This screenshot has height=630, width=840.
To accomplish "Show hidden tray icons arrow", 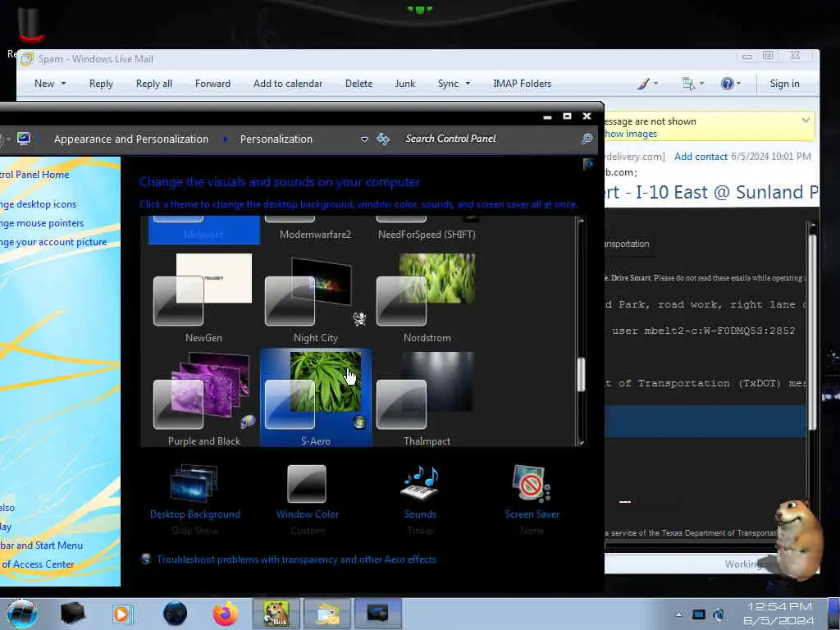I will click(x=678, y=614).
